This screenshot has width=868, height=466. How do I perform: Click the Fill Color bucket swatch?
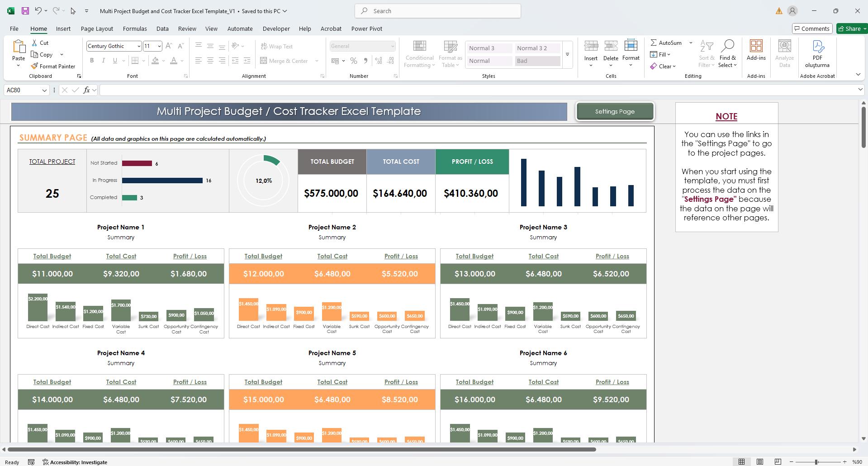pos(155,61)
